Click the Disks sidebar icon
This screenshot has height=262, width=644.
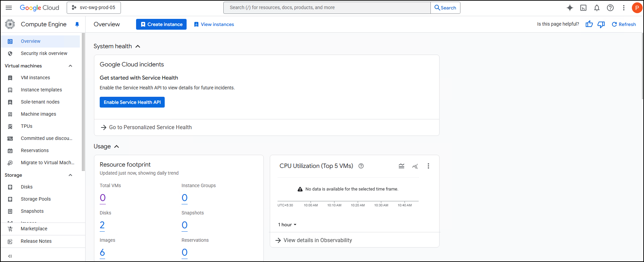pos(10,187)
